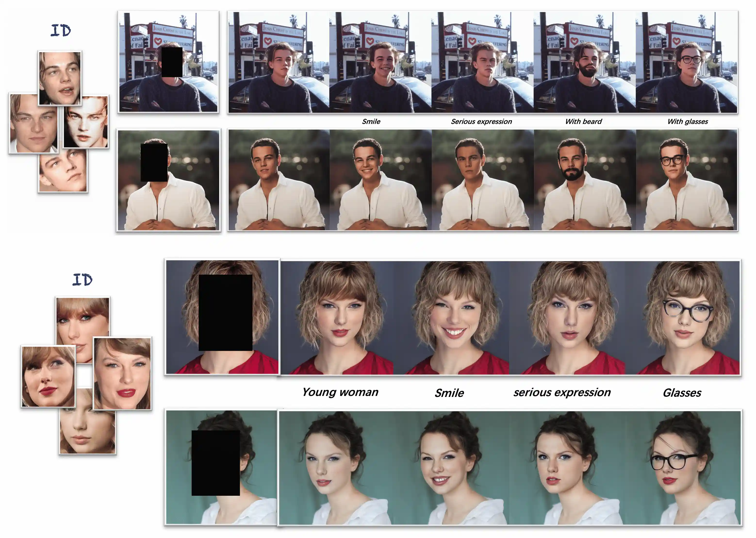Click the lower "ID" heading text
Image resolution: width=756 pixels, height=538 pixels.
coord(82,280)
